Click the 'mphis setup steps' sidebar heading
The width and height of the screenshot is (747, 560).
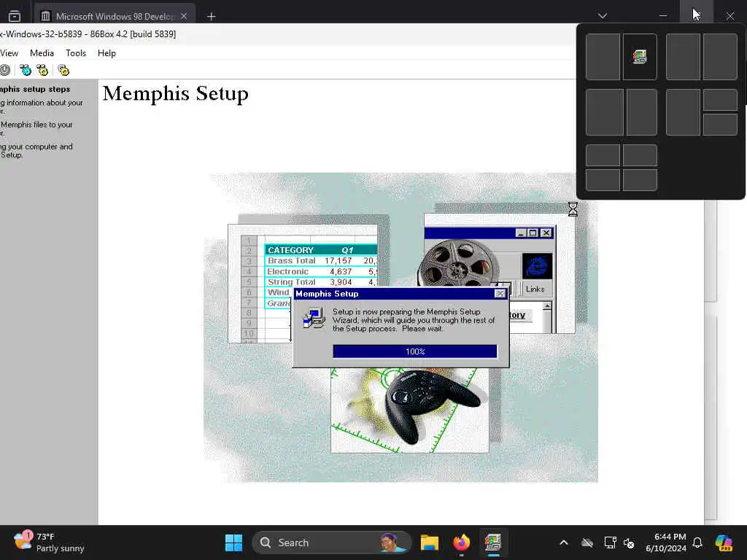click(x=35, y=89)
